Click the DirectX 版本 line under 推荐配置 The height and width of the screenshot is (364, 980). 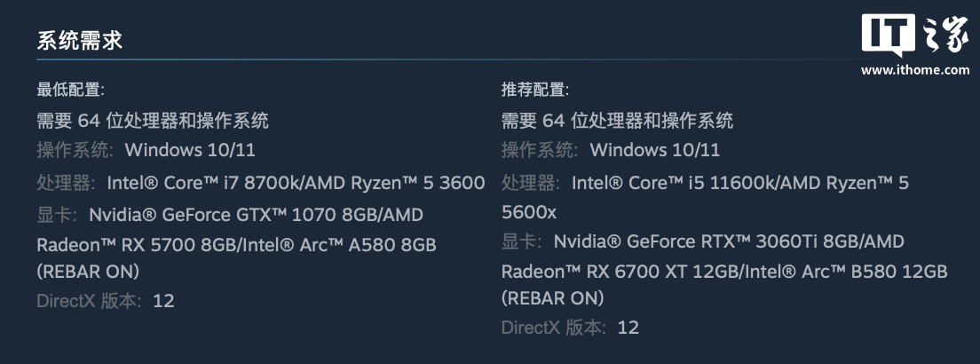click(x=569, y=328)
